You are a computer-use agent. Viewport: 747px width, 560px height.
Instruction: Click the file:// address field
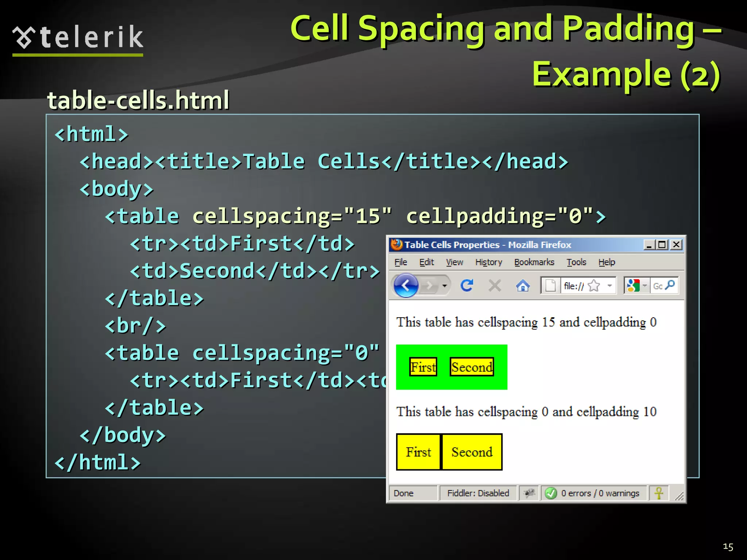click(573, 286)
